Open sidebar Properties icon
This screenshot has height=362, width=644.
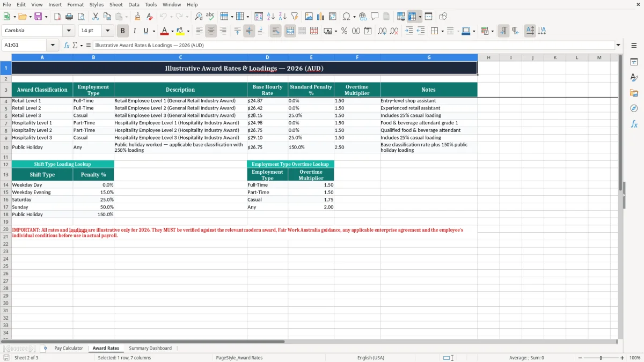point(634,62)
